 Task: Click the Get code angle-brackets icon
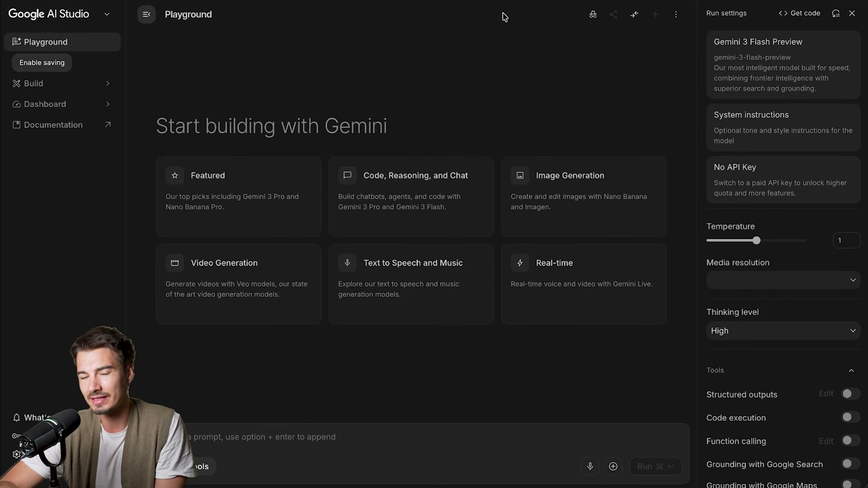[x=783, y=13]
